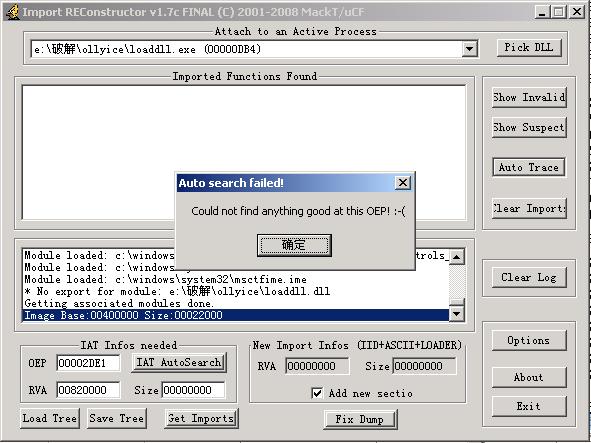Close the Auto search failed dialog

[x=403, y=183]
